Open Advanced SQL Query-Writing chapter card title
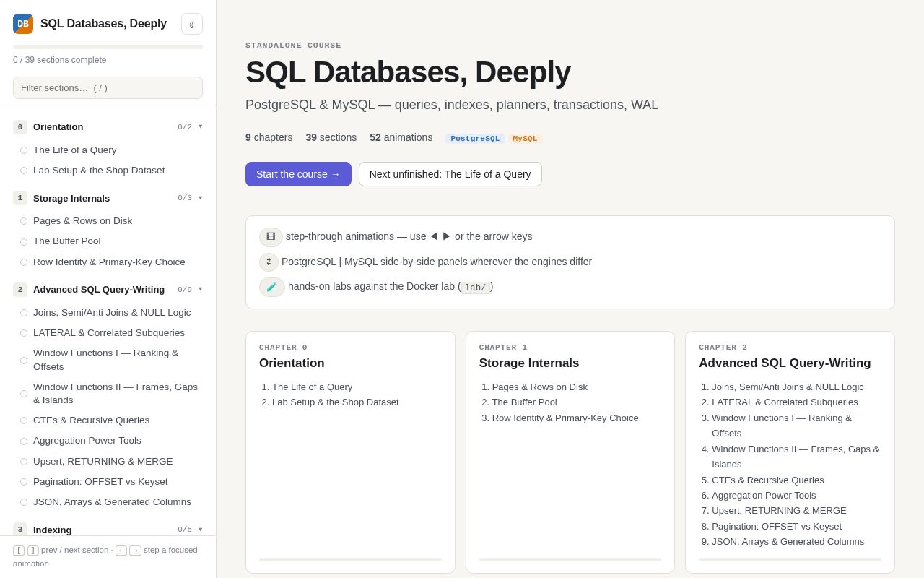 coord(785,363)
